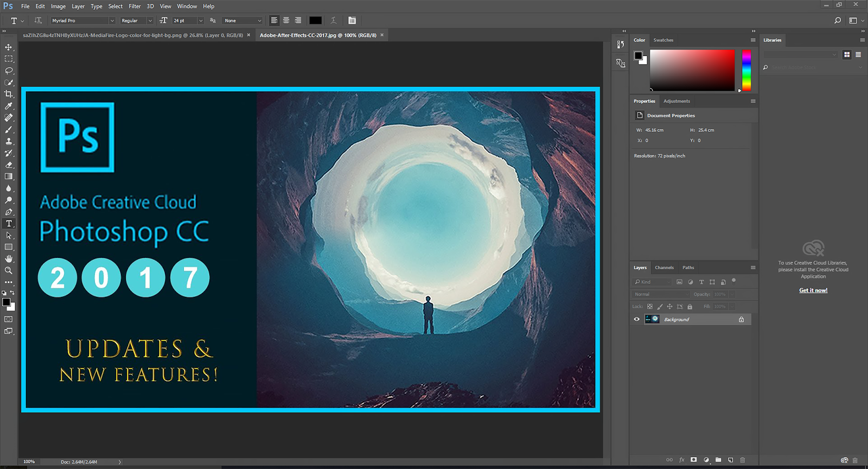The height and width of the screenshot is (469, 868).
Task: Select the Hand tool
Action: pos(9,259)
